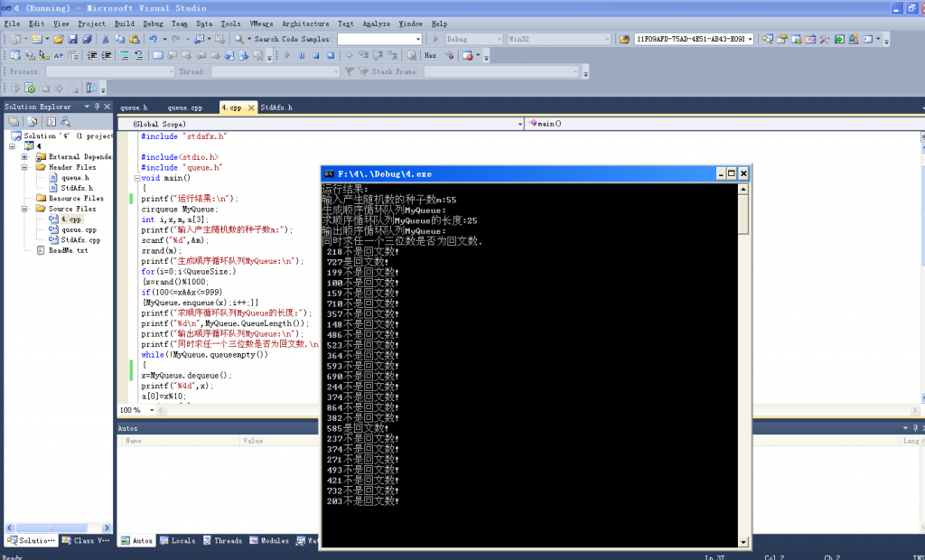Click the Search Code Samples input box
The image size is (925, 560).
(x=379, y=40)
